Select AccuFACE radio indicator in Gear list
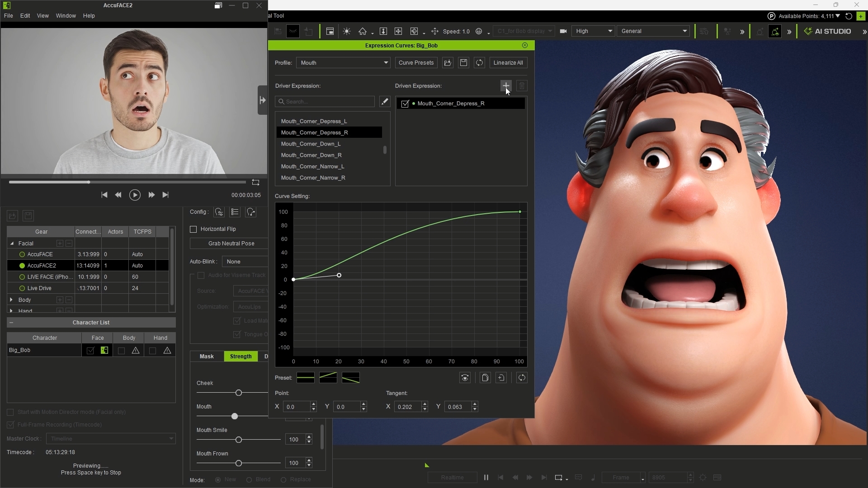868x488 pixels. click(x=22, y=254)
